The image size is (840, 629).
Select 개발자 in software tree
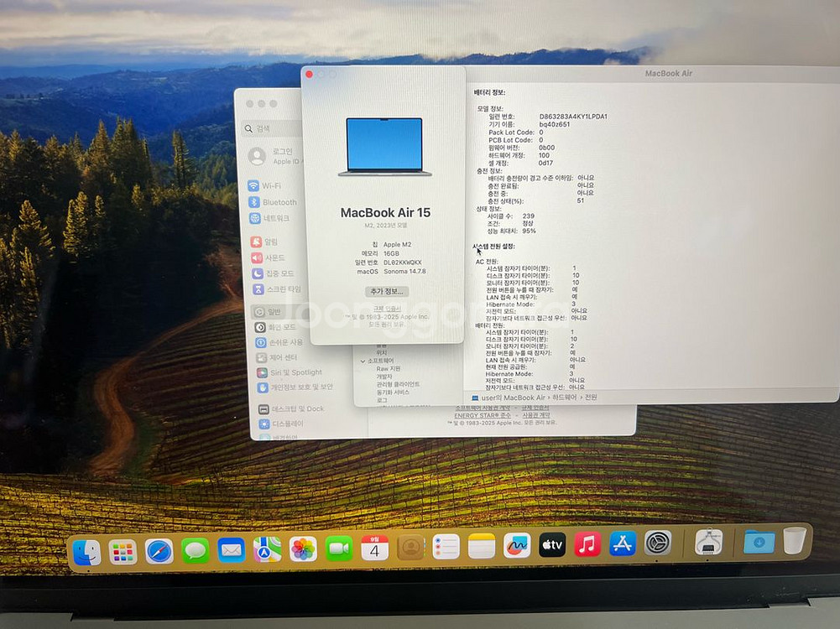(384, 377)
